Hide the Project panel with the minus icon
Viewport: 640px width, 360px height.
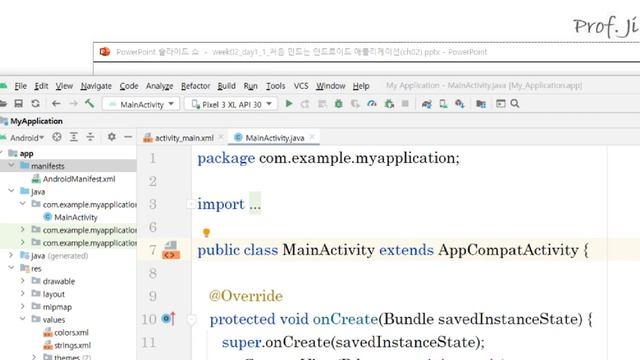tap(128, 137)
